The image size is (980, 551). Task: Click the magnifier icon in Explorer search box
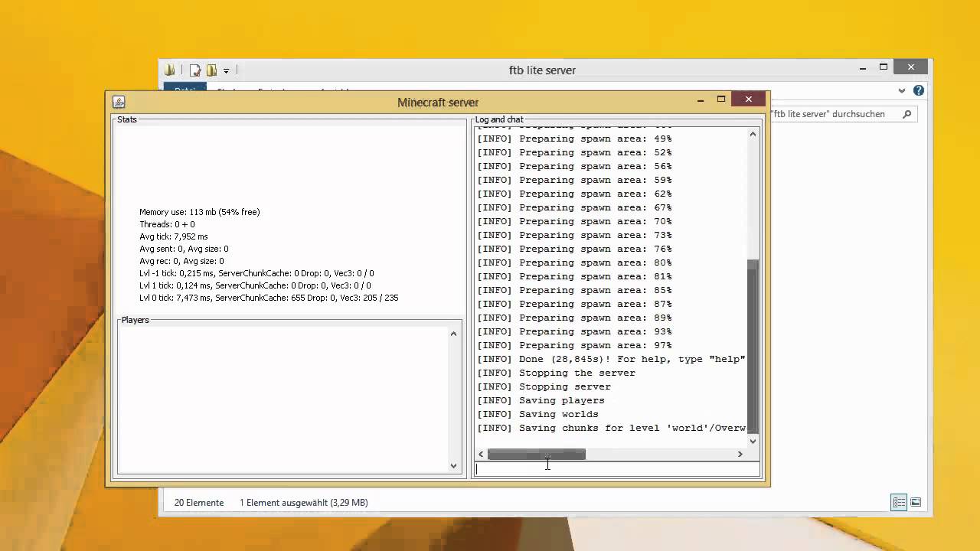(x=907, y=114)
